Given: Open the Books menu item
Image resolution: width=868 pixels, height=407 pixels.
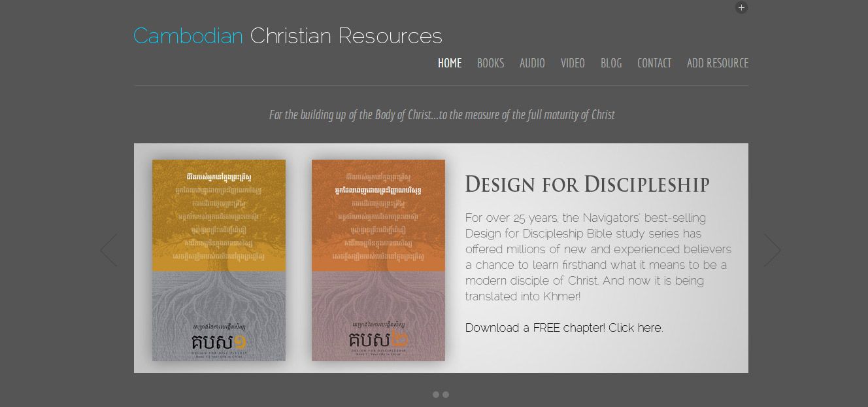Looking at the screenshot, I should point(490,63).
